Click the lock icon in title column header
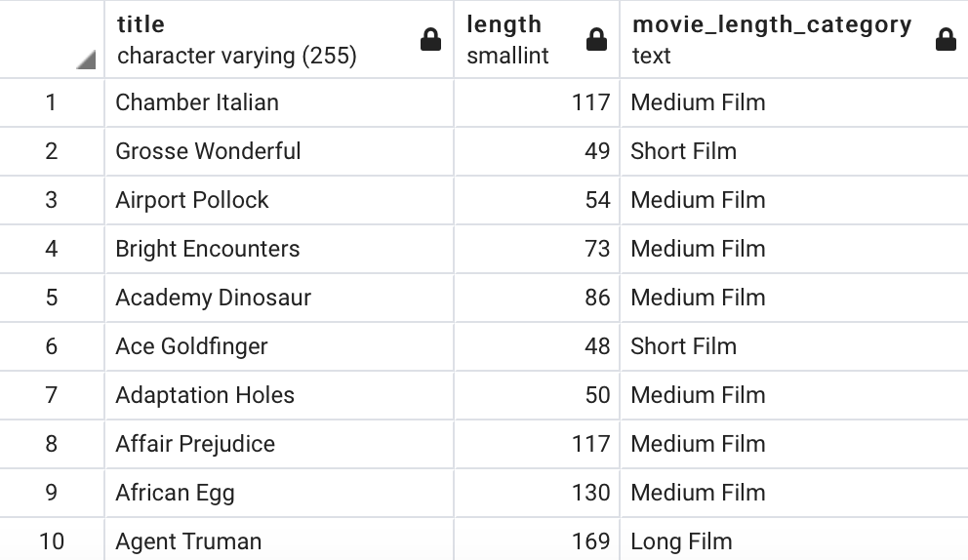 [x=430, y=40]
